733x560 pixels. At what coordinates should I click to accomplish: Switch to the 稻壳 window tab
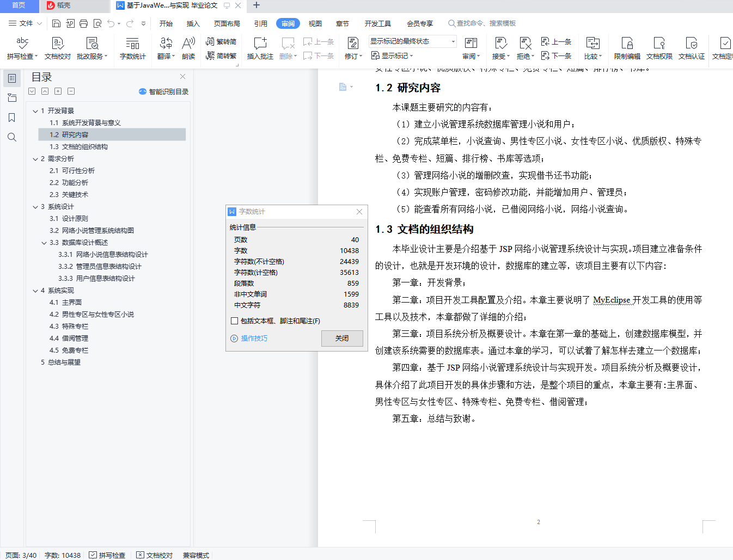(x=75, y=6)
